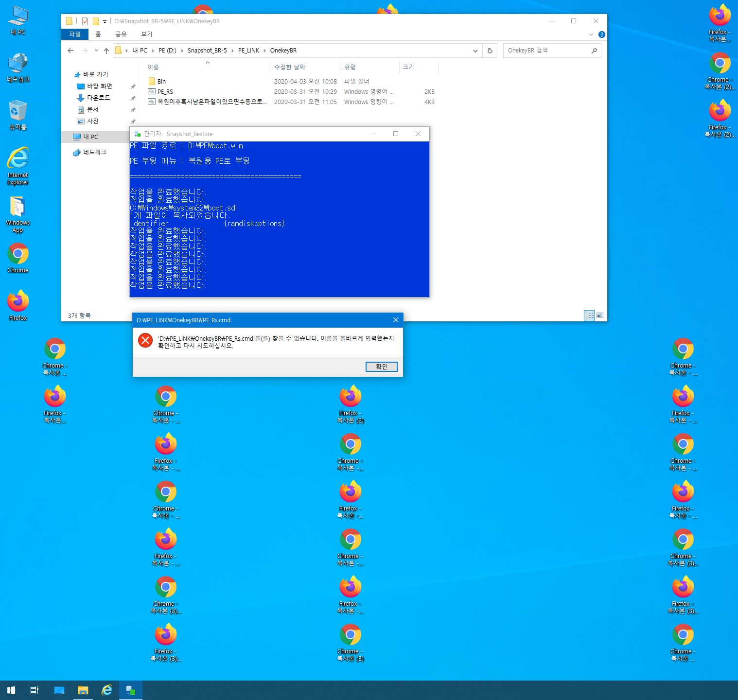The height and width of the screenshot is (700, 738).
Task: Close the PE_Rs.cmd error dialog
Action: pos(395,320)
